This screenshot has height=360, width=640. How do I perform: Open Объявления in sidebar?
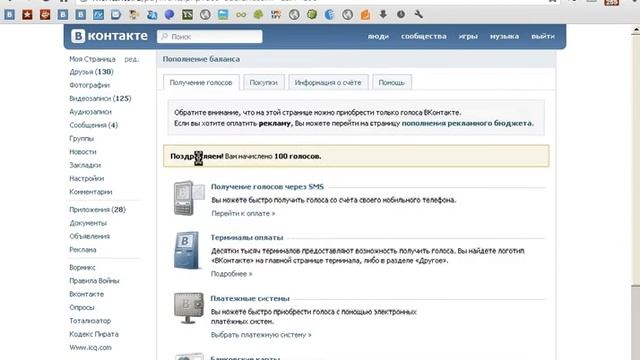(x=89, y=236)
